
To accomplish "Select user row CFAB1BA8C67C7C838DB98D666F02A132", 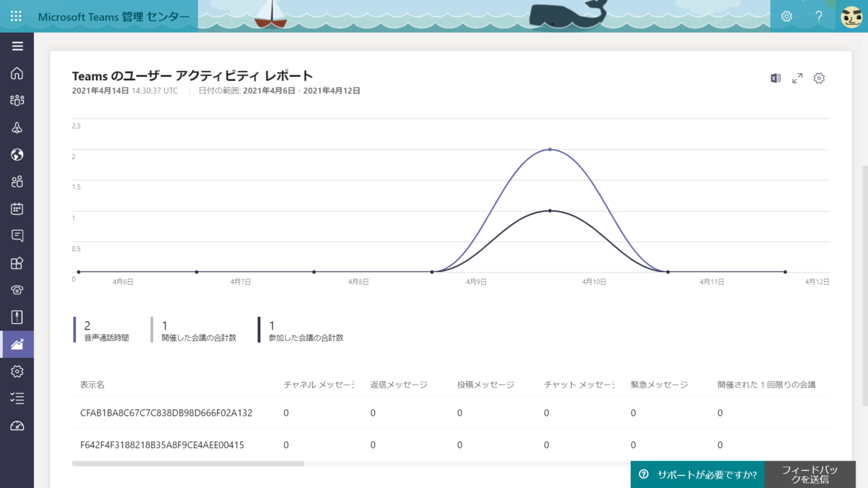I will tap(451, 413).
